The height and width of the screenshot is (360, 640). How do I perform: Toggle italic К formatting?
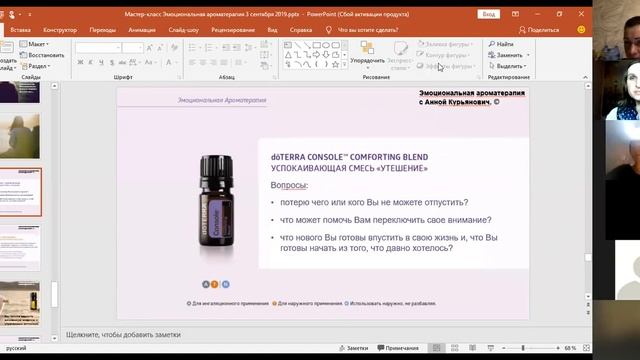(91, 62)
